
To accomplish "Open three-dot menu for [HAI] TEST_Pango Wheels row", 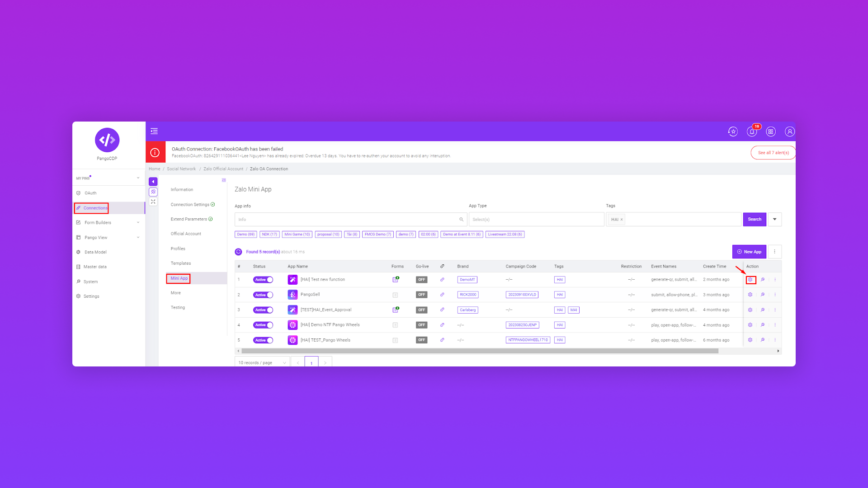I will 775,340.
